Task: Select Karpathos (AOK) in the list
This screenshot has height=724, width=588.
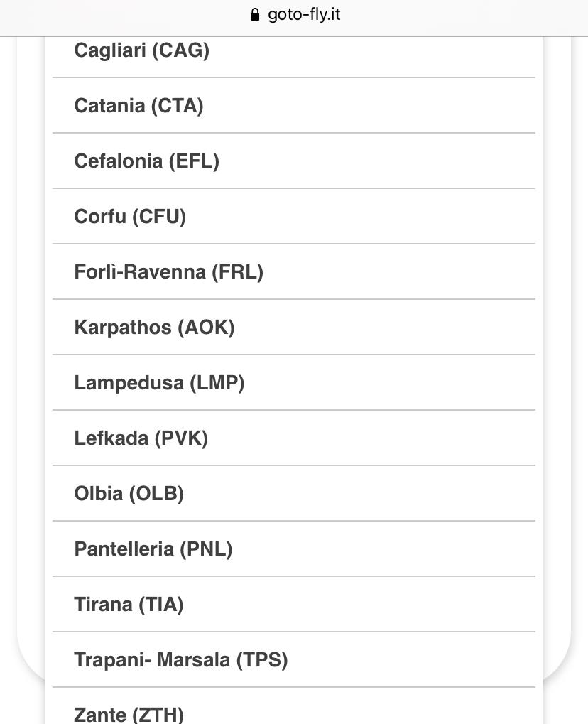Action: tap(155, 328)
